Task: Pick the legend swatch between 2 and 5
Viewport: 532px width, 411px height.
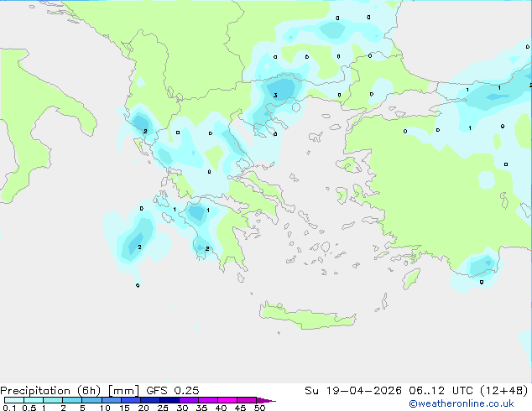Action: click(72, 400)
